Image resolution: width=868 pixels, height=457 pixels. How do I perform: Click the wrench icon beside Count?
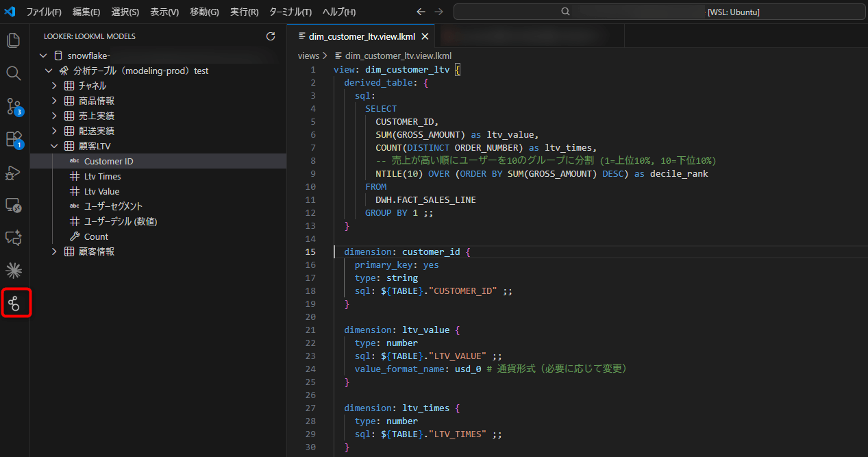pos(75,236)
